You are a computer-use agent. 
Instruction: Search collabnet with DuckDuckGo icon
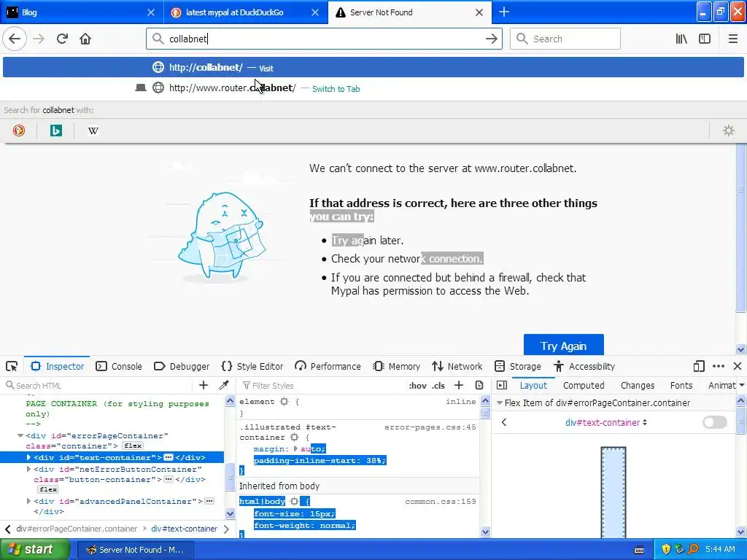[18, 131]
